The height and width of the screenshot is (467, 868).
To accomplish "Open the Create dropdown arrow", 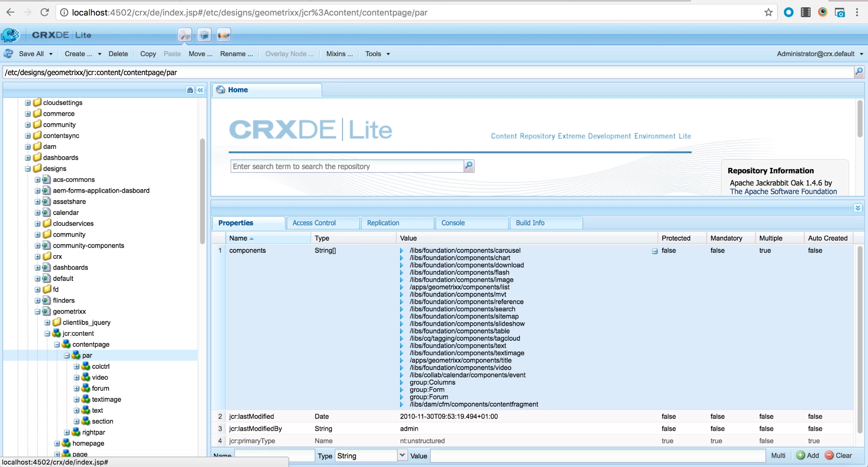I will coord(99,54).
